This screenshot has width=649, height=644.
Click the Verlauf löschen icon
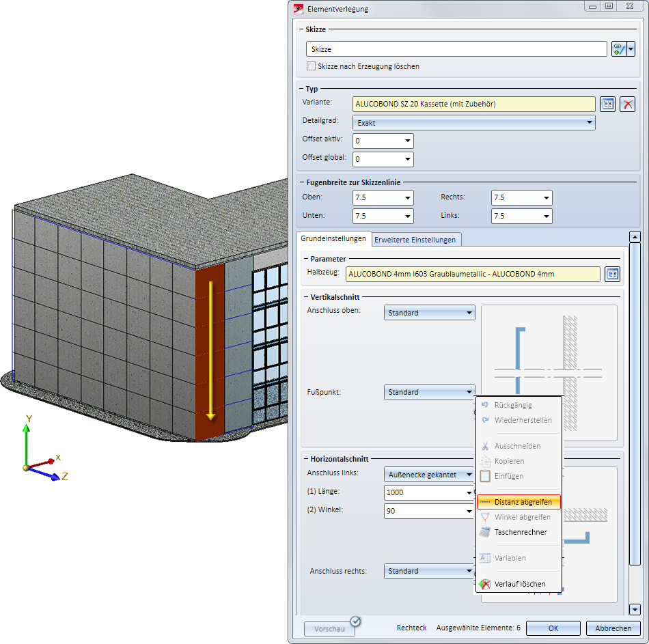click(484, 584)
